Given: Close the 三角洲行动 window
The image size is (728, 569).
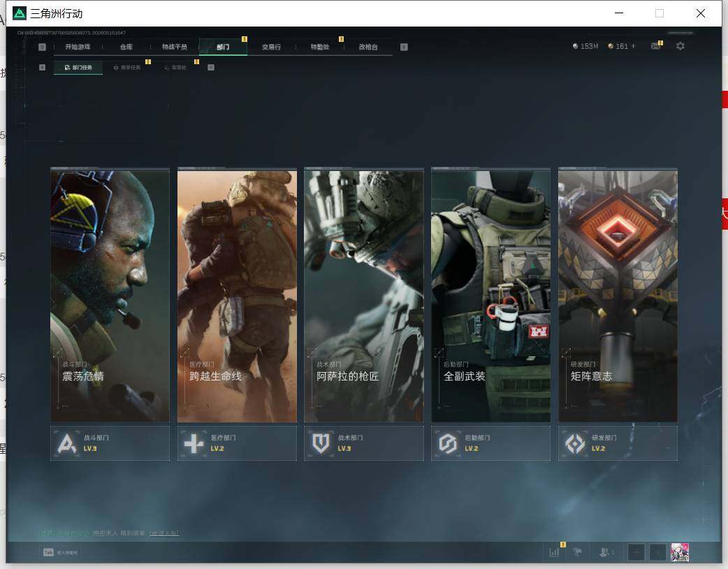Looking at the screenshot, I should tap(701, 13).
